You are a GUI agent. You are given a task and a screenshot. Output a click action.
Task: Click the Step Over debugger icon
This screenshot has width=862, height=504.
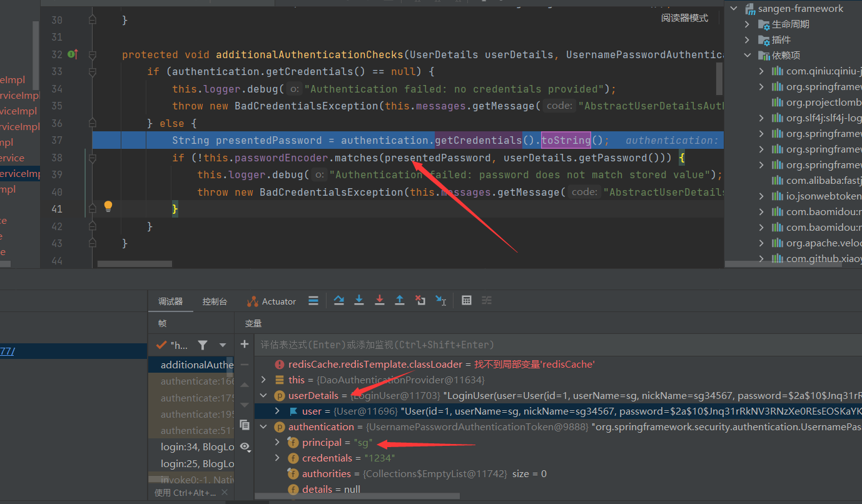click(338, 301)
